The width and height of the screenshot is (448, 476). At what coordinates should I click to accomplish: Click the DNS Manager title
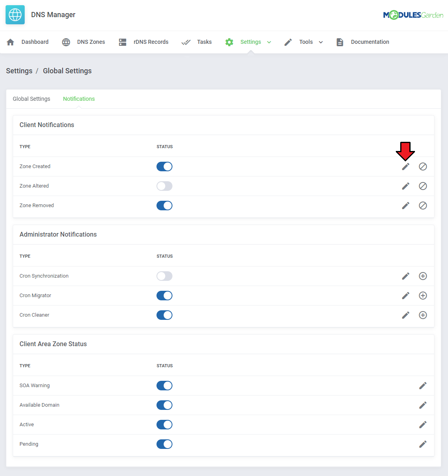click(53, 15)
